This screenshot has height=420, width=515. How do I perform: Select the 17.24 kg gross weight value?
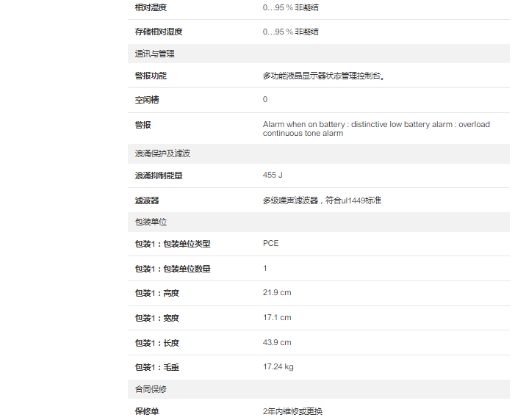(278, 367)
